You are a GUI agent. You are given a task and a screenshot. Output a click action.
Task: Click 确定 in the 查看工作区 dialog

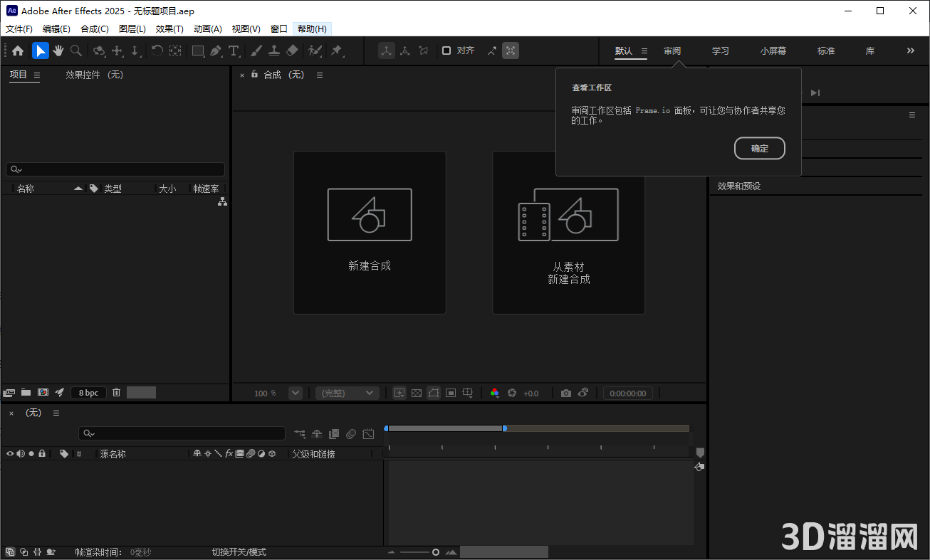coord(759,148)
